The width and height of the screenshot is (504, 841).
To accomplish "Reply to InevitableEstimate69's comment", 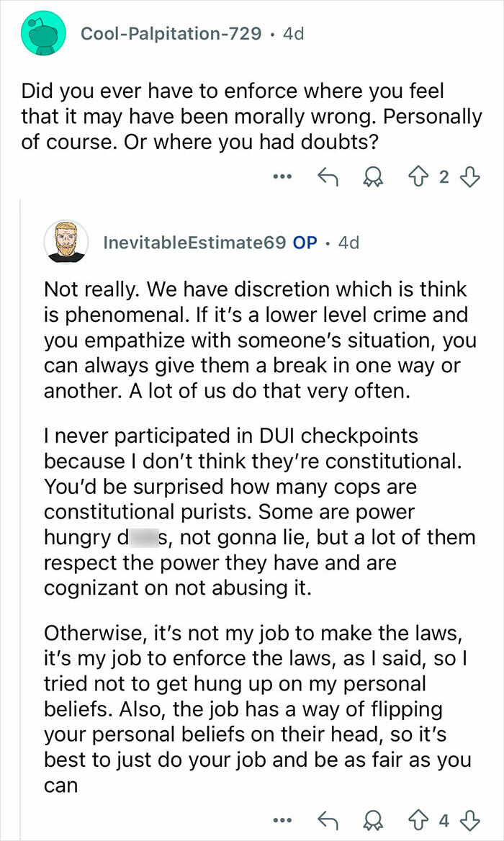I will pos(330,820).
